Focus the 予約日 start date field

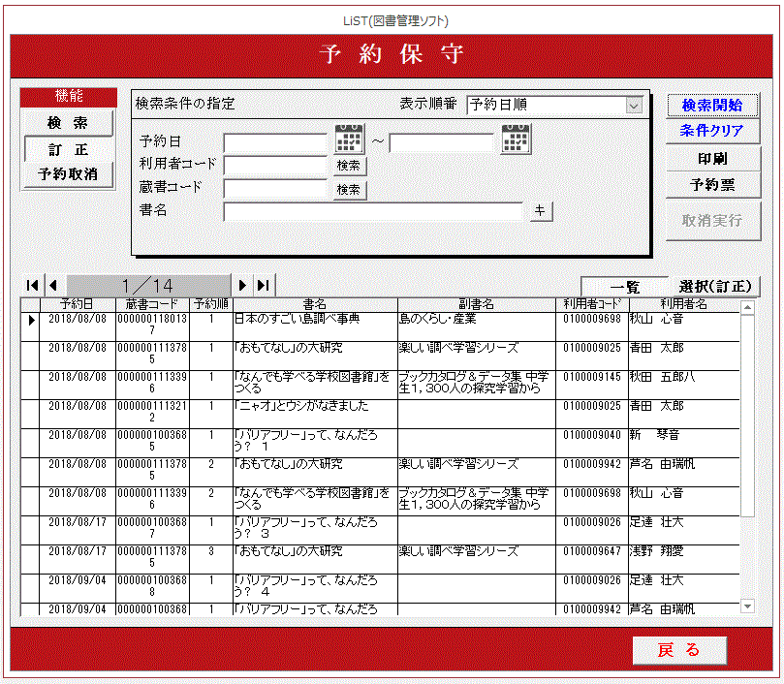275,143
